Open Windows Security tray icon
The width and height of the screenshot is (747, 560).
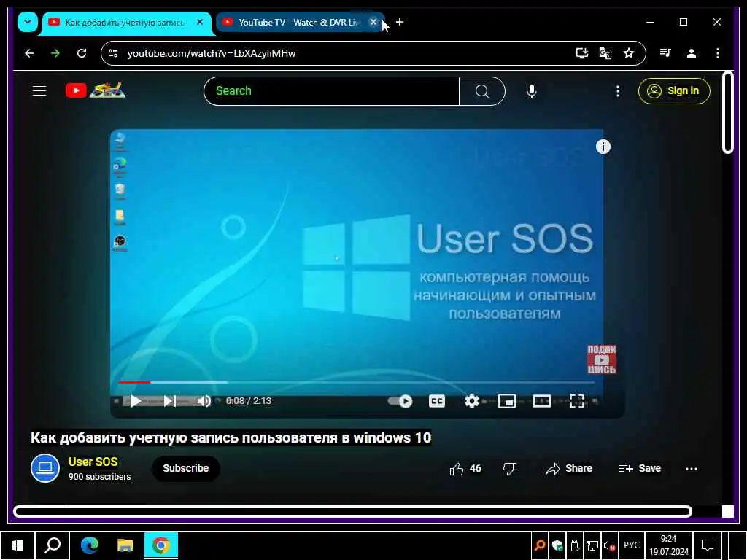pyautogui.click(x=557, y=545)
